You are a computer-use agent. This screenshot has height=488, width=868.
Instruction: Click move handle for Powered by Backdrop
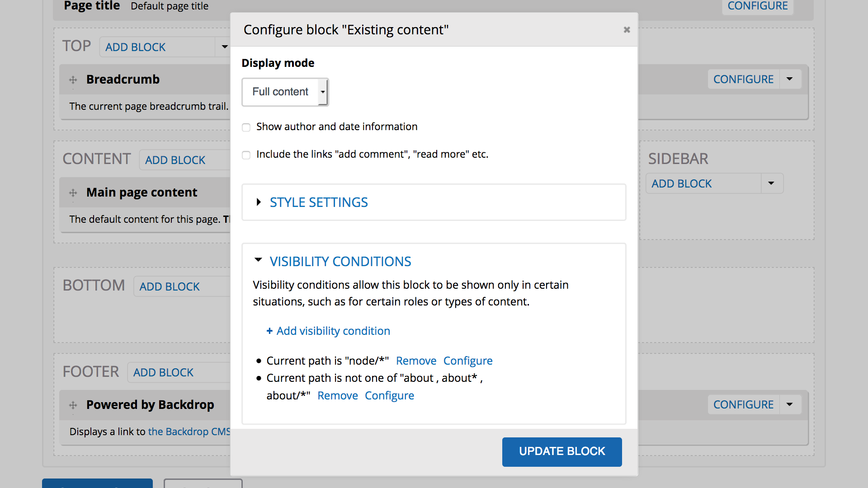pos(73,405)
